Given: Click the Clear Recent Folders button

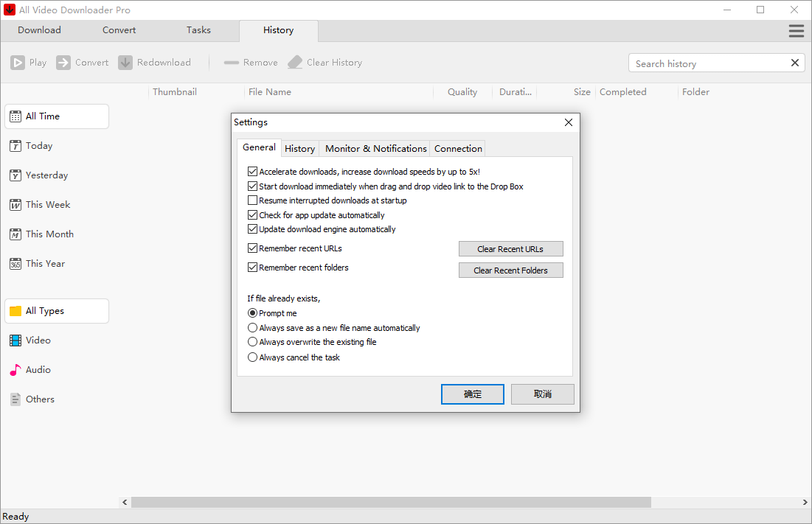Looking at the screenshot, I should pos(510,270).
